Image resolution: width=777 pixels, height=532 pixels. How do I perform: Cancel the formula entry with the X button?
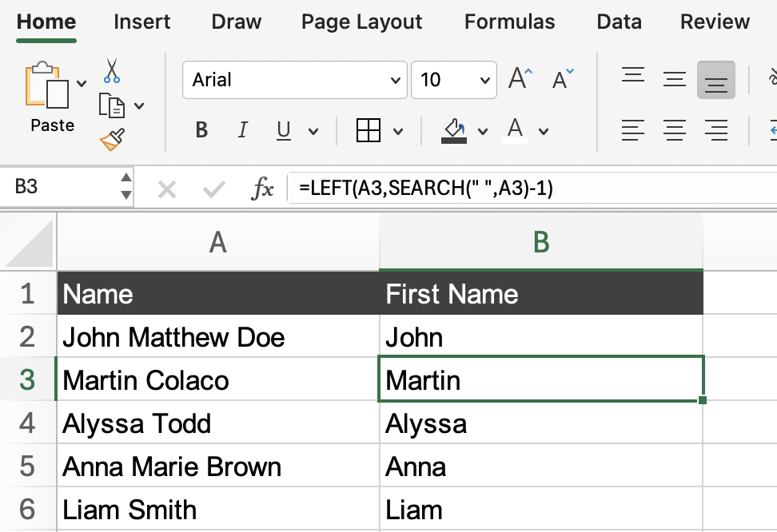pos(166,189)
